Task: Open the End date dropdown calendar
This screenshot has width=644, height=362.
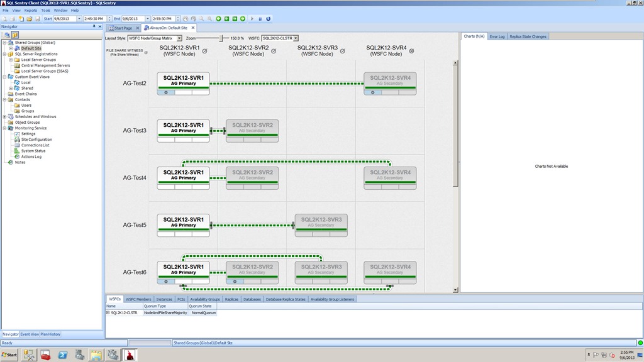Action: pyautogui.click(x=147, y=19)
